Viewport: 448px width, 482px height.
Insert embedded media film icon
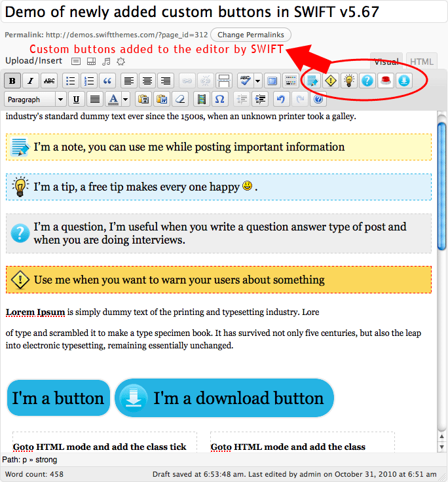click(x=202, y=100)
